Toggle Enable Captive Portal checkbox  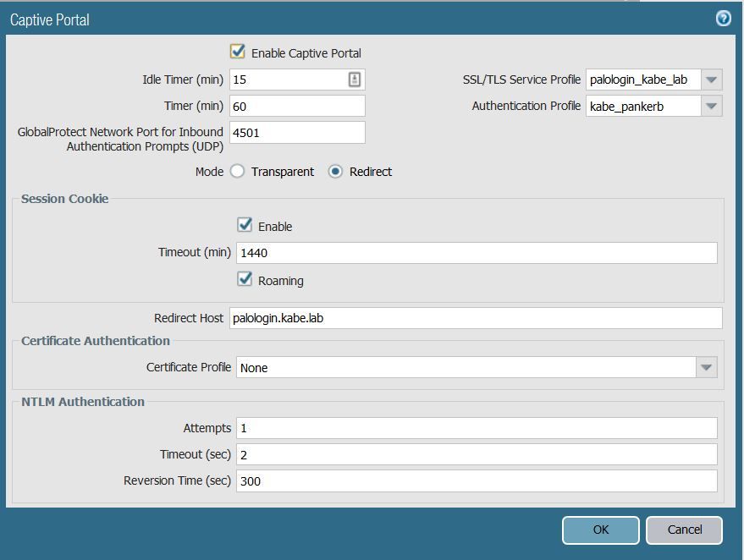[238, 52]
